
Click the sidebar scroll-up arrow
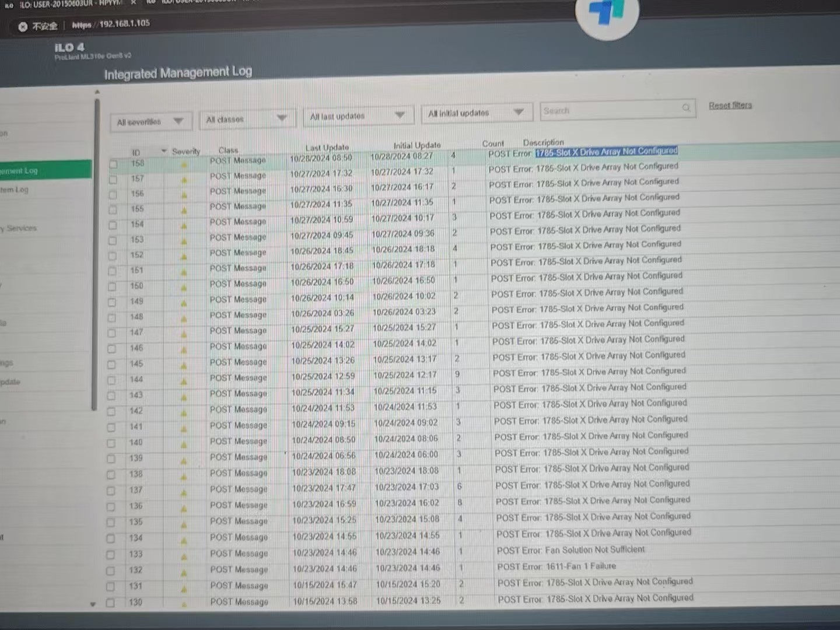(97, 92)
